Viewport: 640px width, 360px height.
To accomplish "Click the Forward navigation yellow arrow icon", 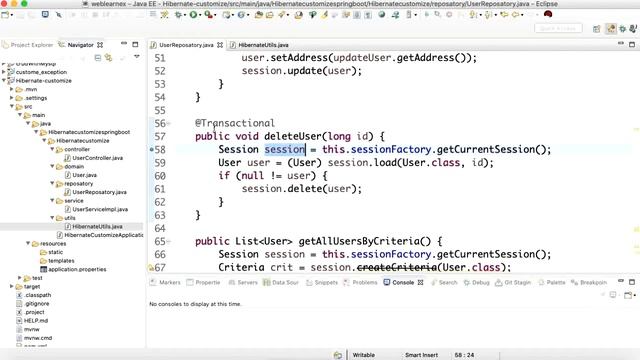I will click(516, 15).
